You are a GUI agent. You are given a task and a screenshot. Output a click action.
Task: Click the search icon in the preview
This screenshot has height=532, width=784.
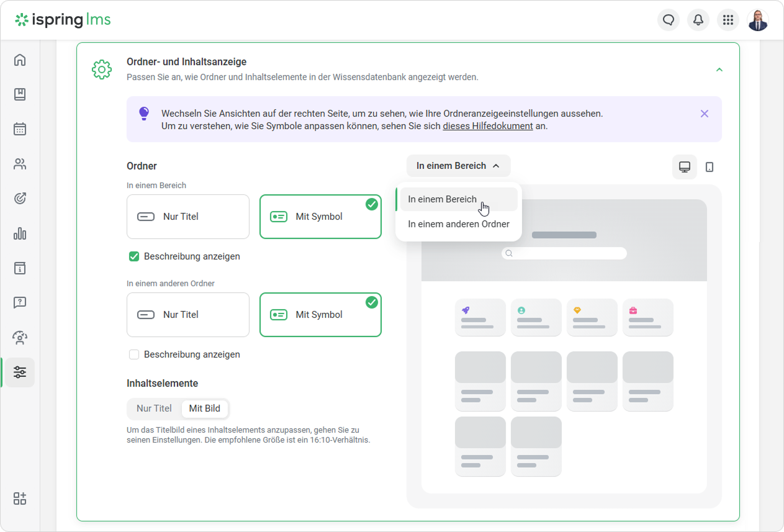(x=509, y=253)
